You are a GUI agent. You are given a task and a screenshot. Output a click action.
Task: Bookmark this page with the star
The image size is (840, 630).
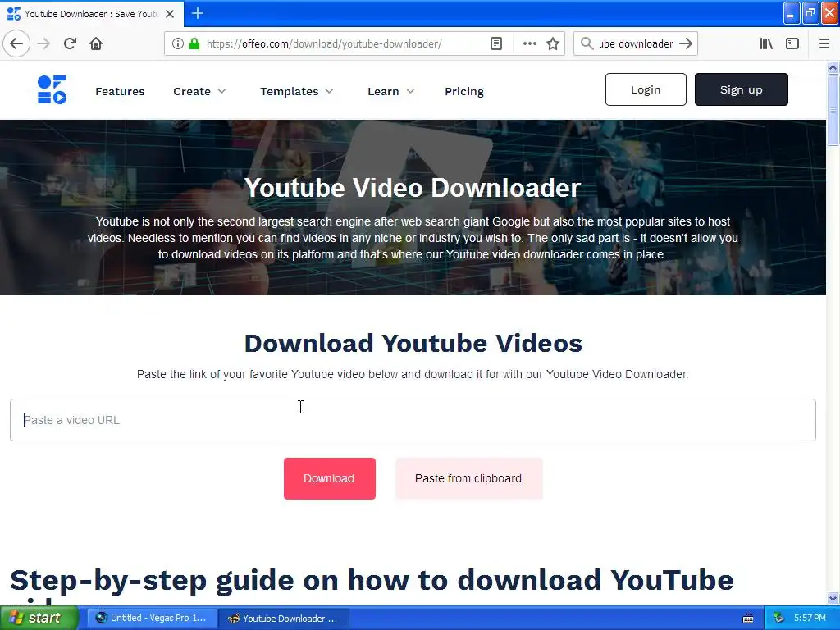pyautogui.click(x=553, y=43)
